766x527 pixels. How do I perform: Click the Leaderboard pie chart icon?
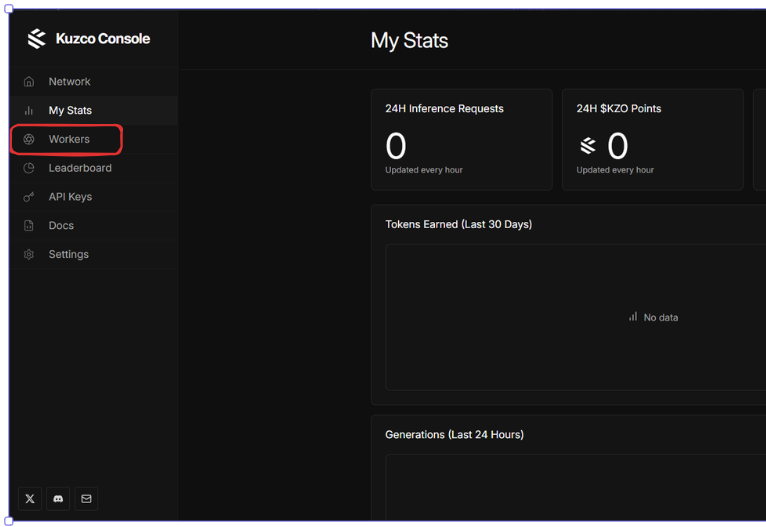point(29,168)
